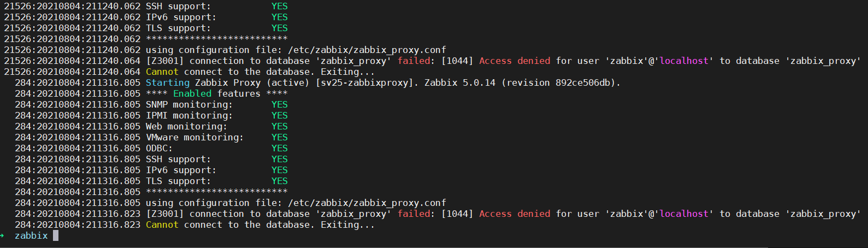The height and width of the screenshot is (248, 868).
Task: Click the 'ODBC:' label in the features list
Action: click(x=159, y=148)
